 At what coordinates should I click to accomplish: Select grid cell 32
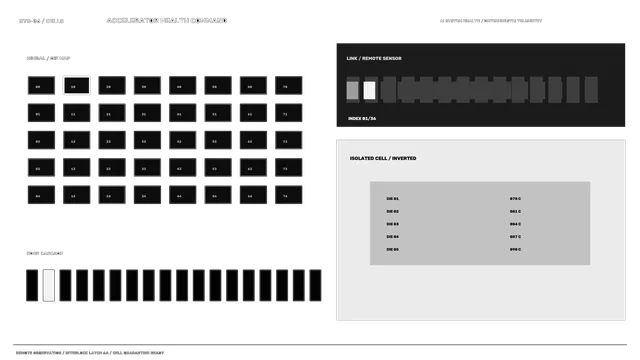point(147,140)
